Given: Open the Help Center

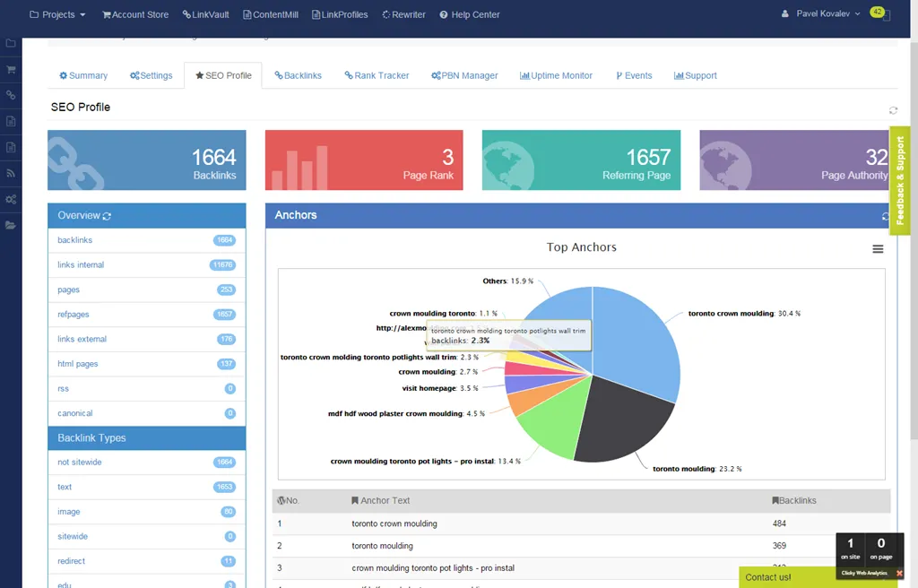Looking at the screenshot, I should point(470,14).
